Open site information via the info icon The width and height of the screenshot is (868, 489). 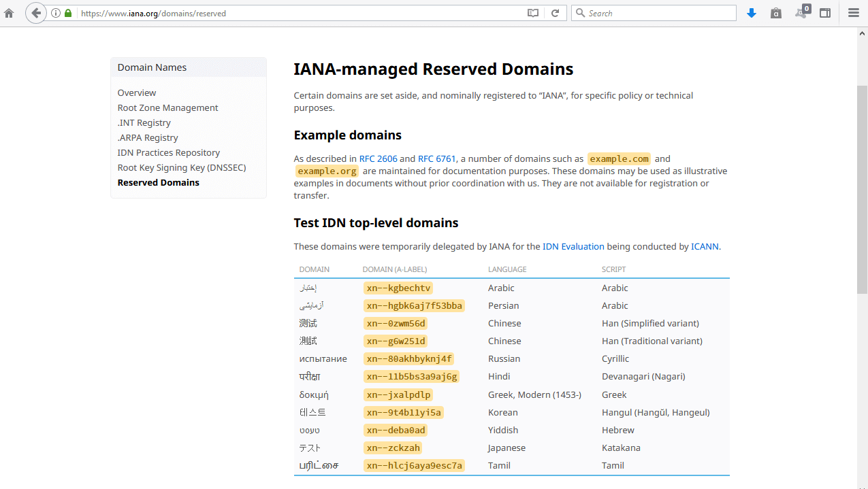pos(56,13)
